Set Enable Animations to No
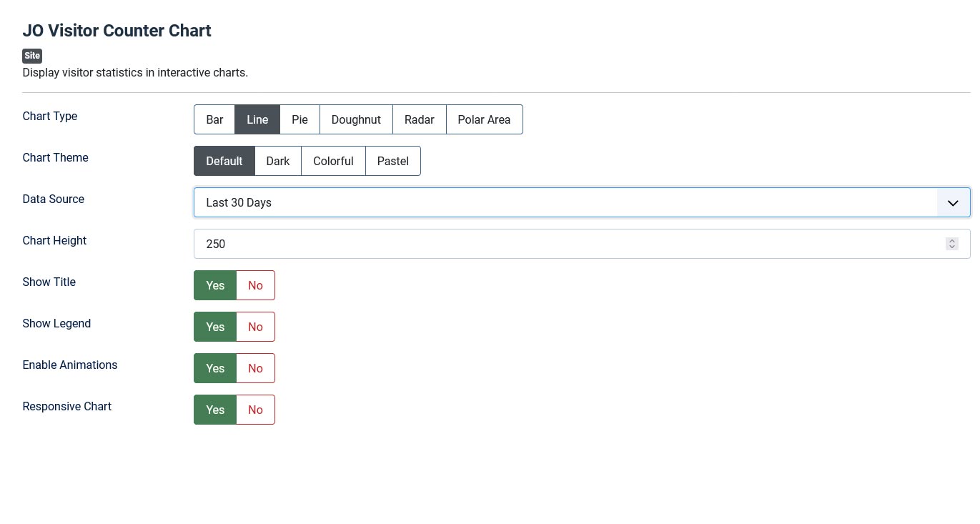This screenshot has width=980, height=524. coord(255,368)
